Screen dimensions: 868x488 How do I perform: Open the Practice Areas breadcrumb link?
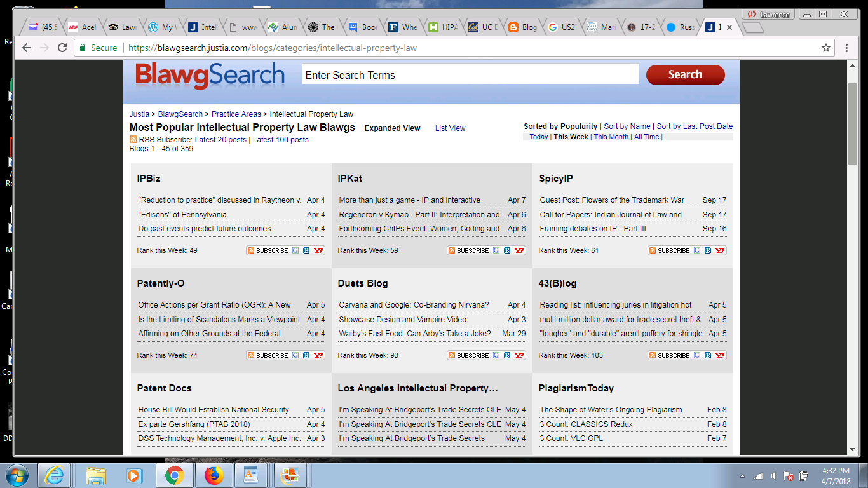(236, 114)
